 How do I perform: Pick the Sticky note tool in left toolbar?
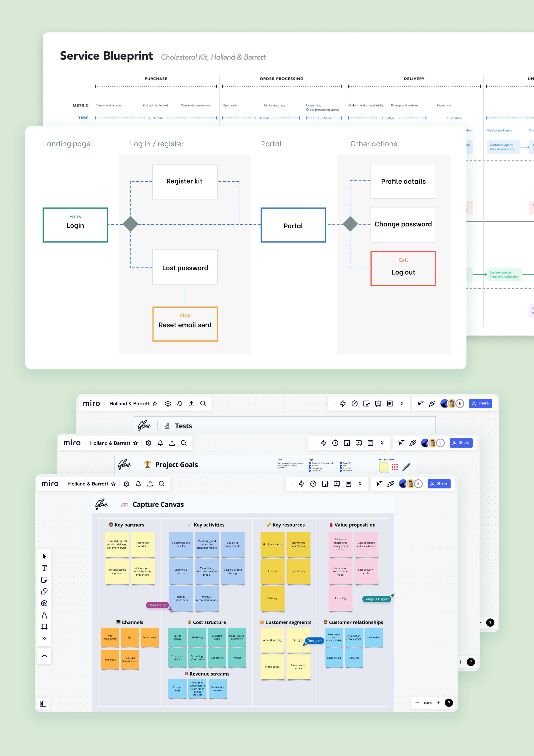(x=44, y=580)
